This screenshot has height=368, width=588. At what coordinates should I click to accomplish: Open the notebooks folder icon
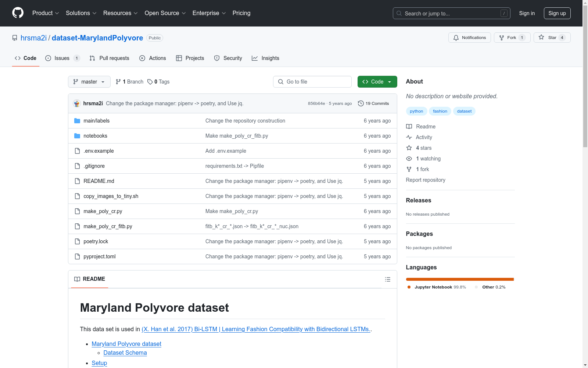77,136
